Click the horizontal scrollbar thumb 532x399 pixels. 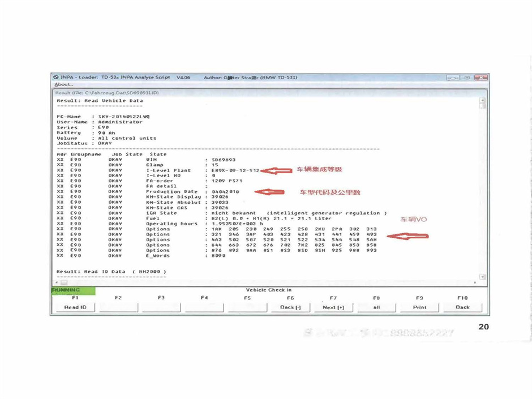(x=64, y=282)
